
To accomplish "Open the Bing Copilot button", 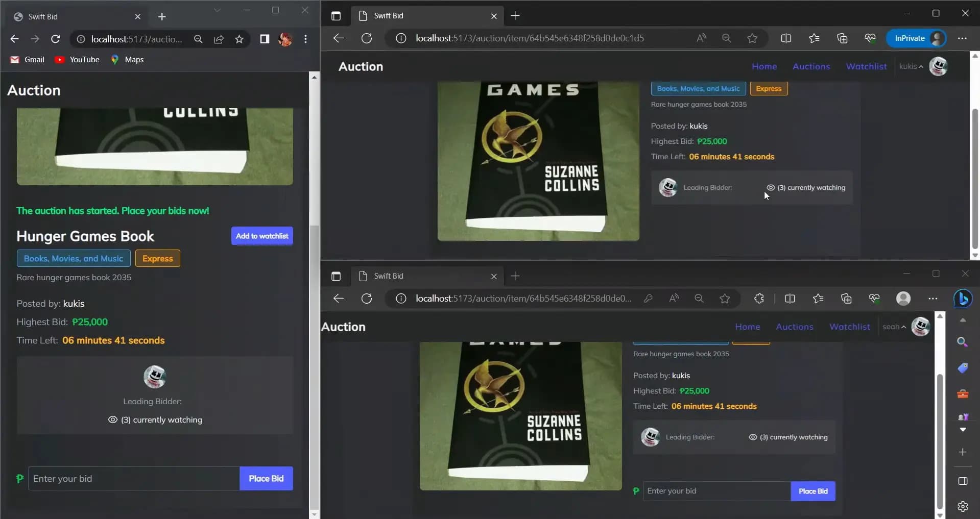I will [x=963, y=299].
